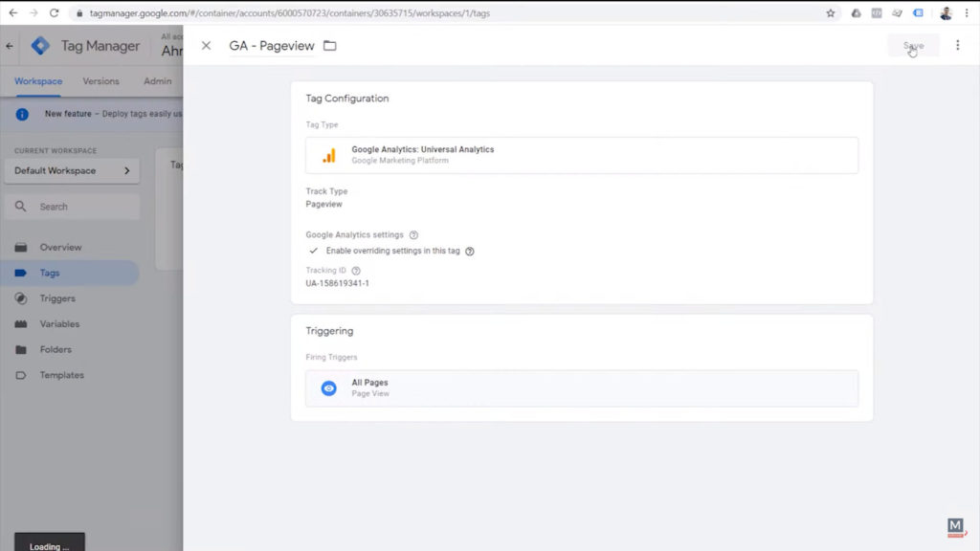Open Triggers in the left sidebar
Screen dimensions: 980x551
pyautogui.click(x=57, y=298)
